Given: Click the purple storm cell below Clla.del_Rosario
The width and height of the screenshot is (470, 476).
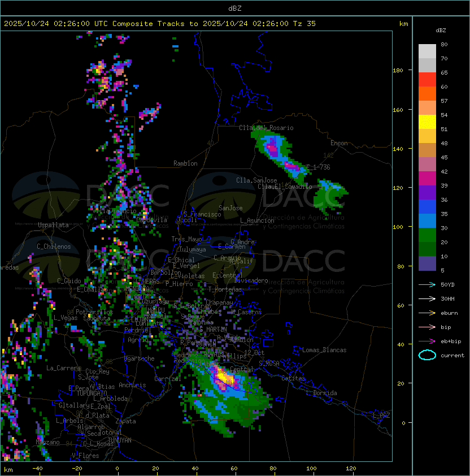Looking at the screenshot, I should (x=272, y=149).
